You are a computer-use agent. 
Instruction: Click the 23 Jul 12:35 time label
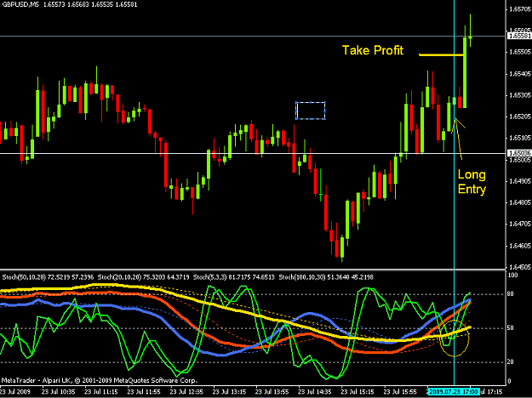186,392
